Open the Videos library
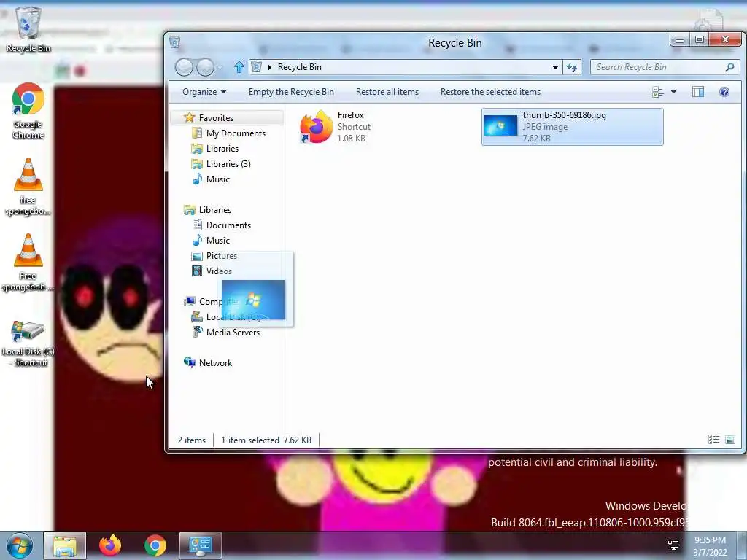This screenshot has height=560, width=747. click(219, 271)
